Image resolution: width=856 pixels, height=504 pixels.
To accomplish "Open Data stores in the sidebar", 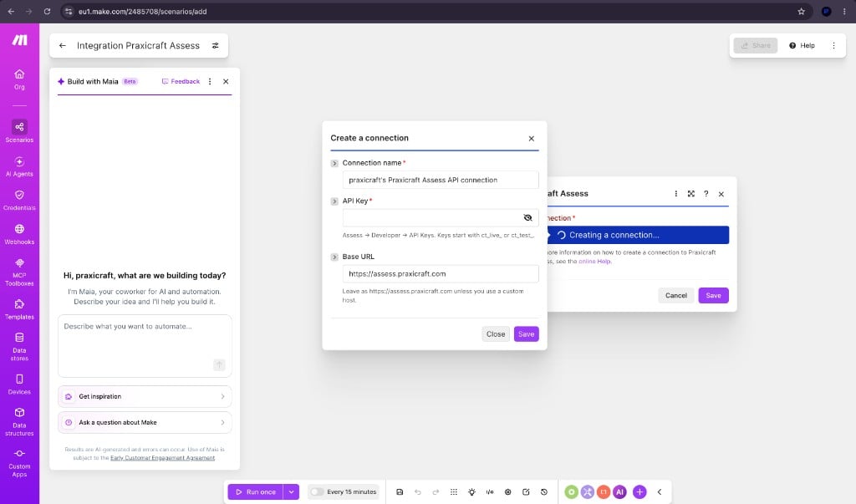I will (x=19, y=346).
